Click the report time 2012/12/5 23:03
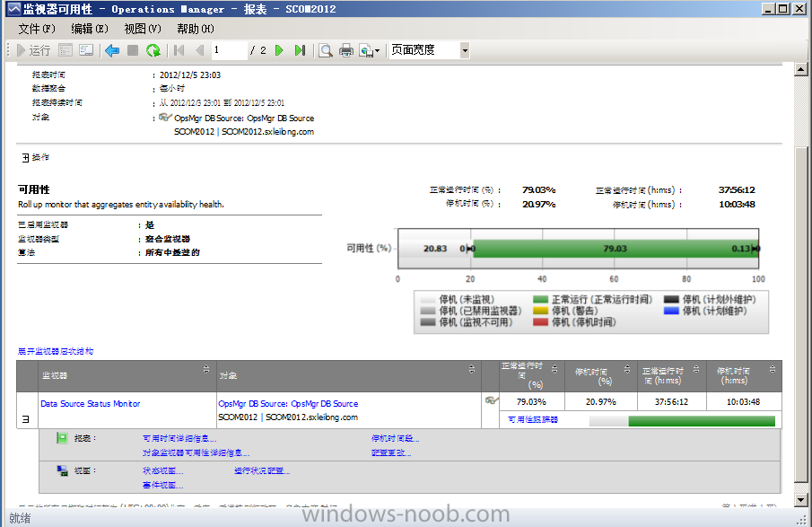 (190, 75)
